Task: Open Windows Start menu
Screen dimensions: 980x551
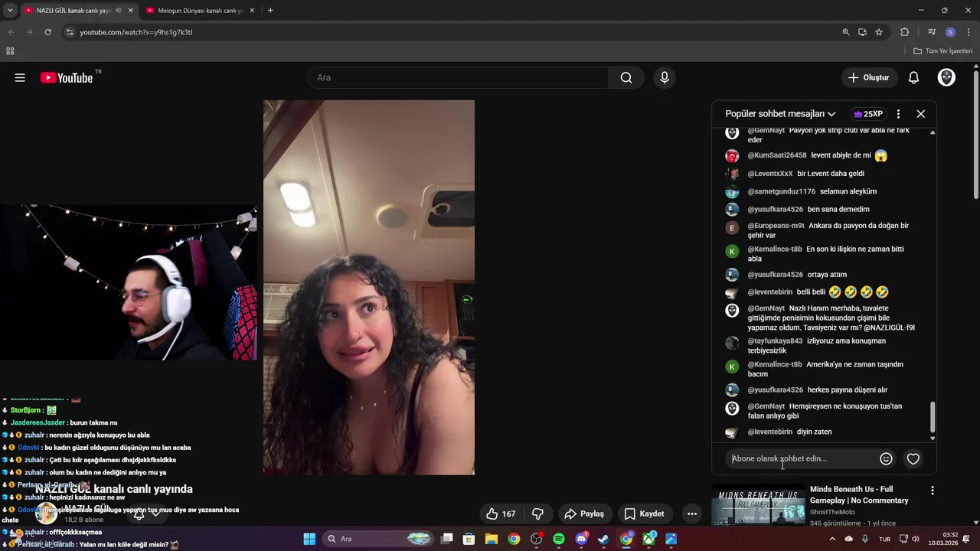Action: pyautogui.click(x=309, y=539)
